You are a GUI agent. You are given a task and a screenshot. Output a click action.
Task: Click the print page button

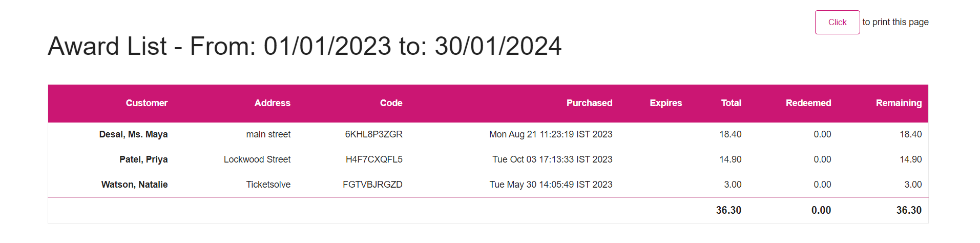837,22
